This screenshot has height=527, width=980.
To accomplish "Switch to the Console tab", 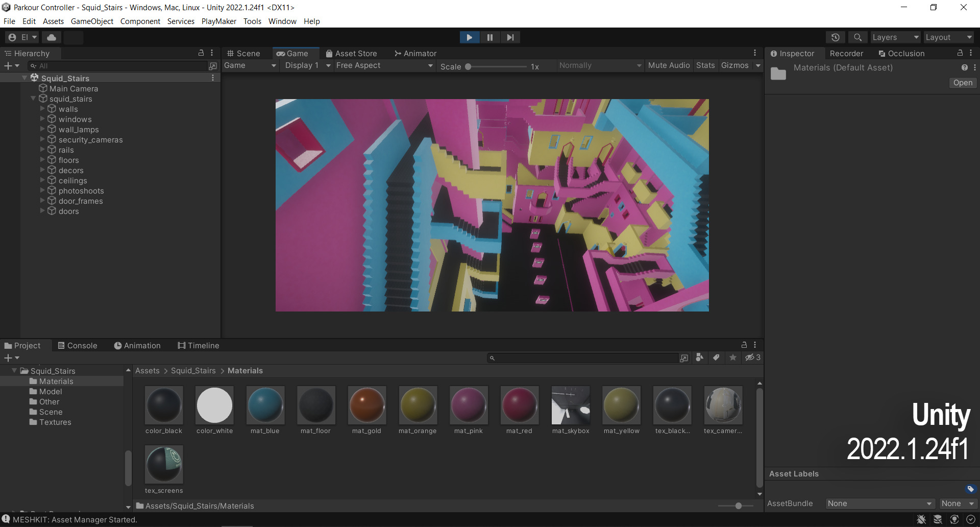I will click(77, 346).
